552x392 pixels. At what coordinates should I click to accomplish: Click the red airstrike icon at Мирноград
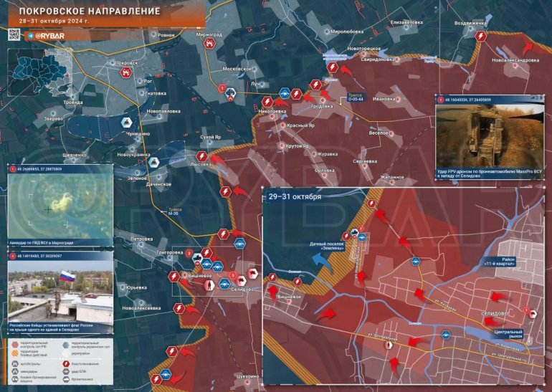coord(209,43)
